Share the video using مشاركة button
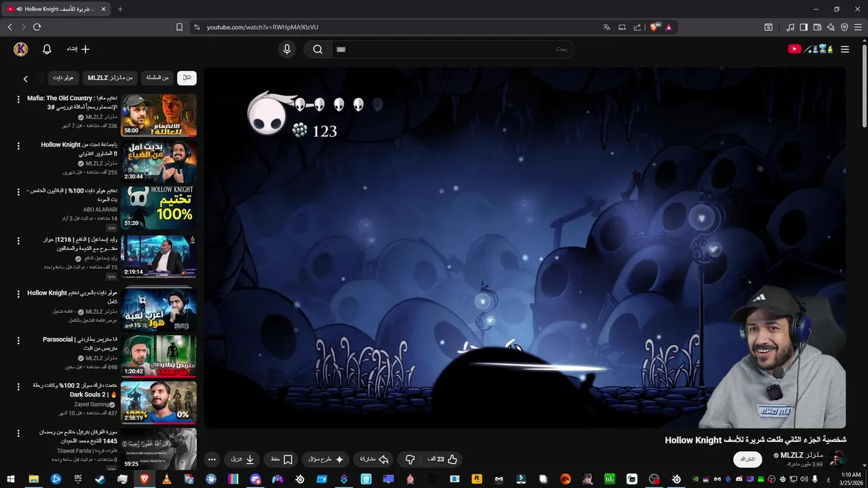This screenshot has width=868, height=488. click(374, 459)
